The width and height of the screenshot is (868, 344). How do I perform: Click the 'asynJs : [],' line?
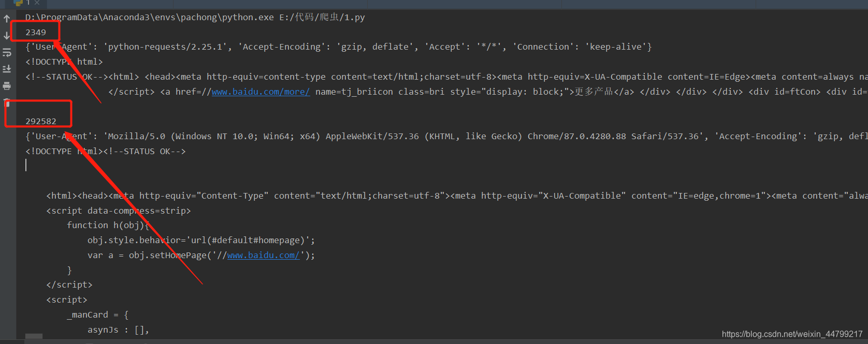[119, 330]
